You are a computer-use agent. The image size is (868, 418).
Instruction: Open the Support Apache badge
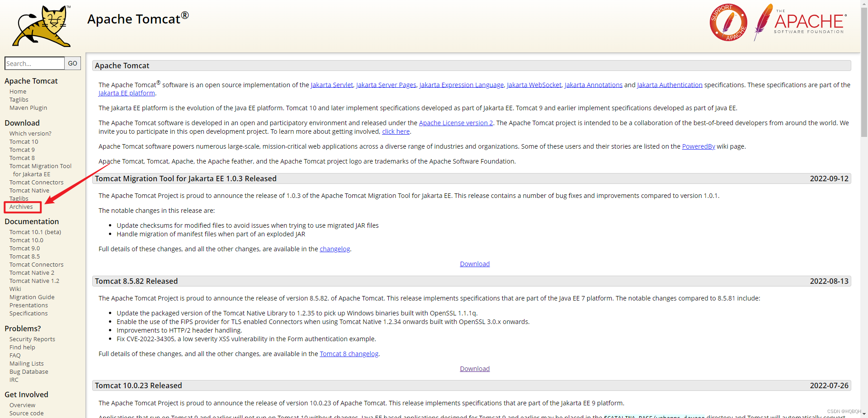(x=728, y=23)
